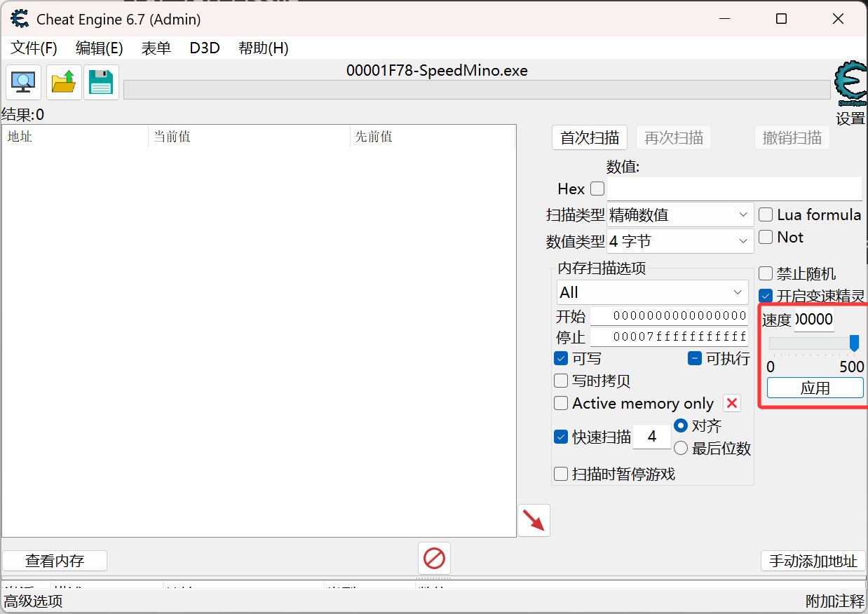Screen dimensions: 868x614
Task: Click the 内存扫描选项 group label
Action: pos(602,268)
